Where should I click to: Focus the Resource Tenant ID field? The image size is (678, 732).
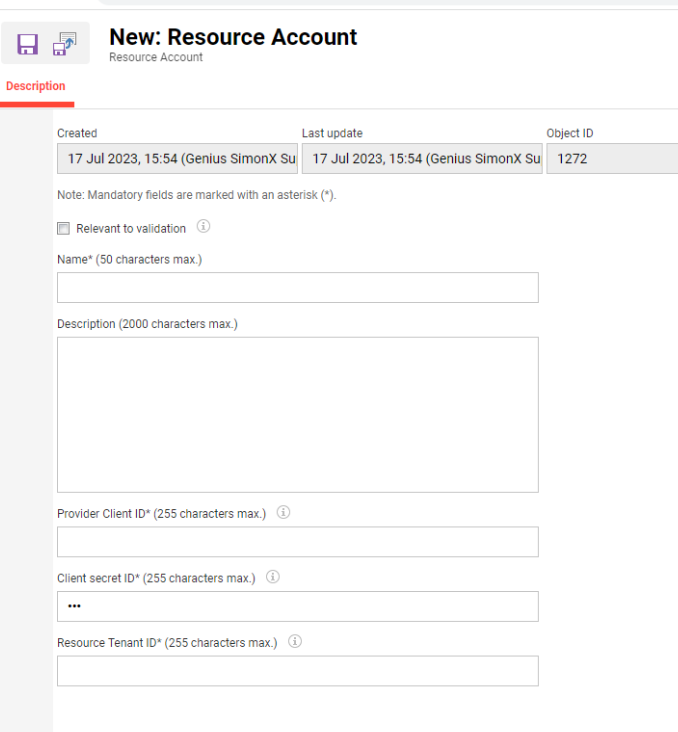pyautogui.click(x=297, y=671)
